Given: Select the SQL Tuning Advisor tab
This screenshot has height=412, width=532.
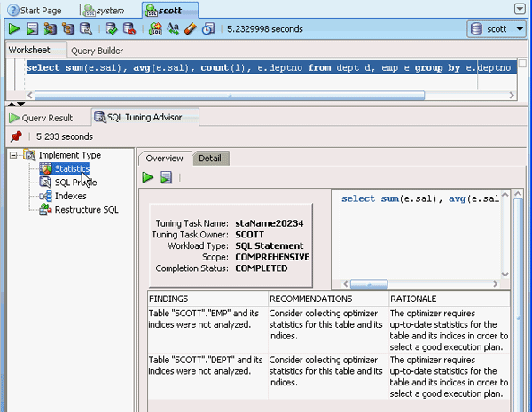Looking at the screenshot, I should tap(145, 117).
